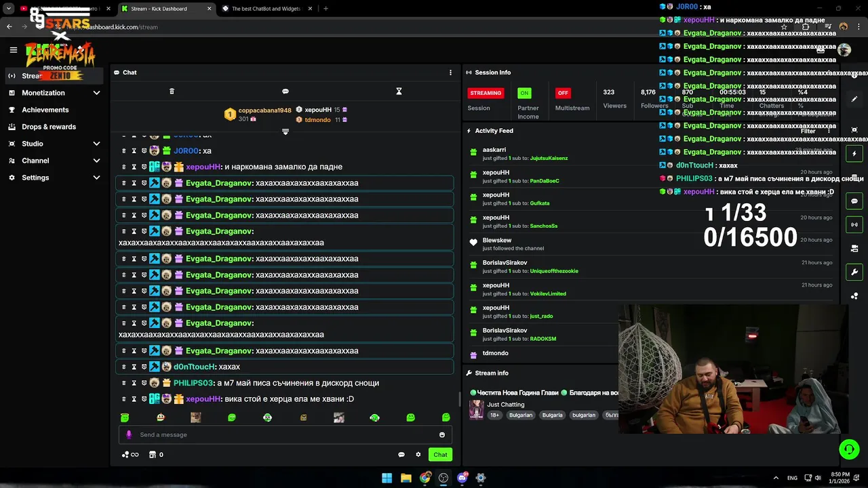Select the lightning activity icon in the right sidebar
This screenshot has height=488, width=868.
(x=854, y=154)
